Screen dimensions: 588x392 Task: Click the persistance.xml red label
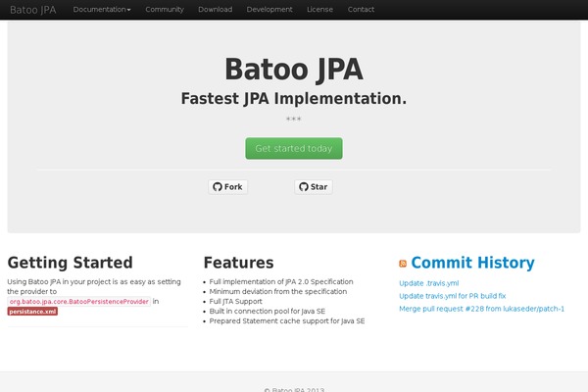point(32,312)
